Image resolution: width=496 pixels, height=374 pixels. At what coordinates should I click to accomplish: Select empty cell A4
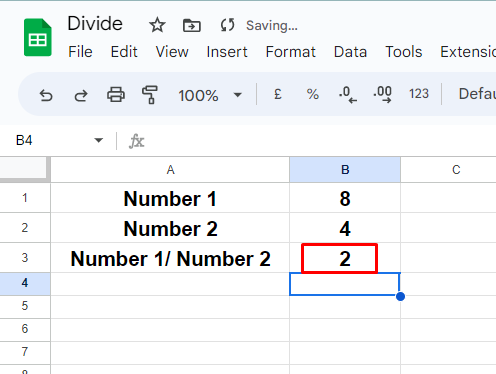[x=170, y=284]
